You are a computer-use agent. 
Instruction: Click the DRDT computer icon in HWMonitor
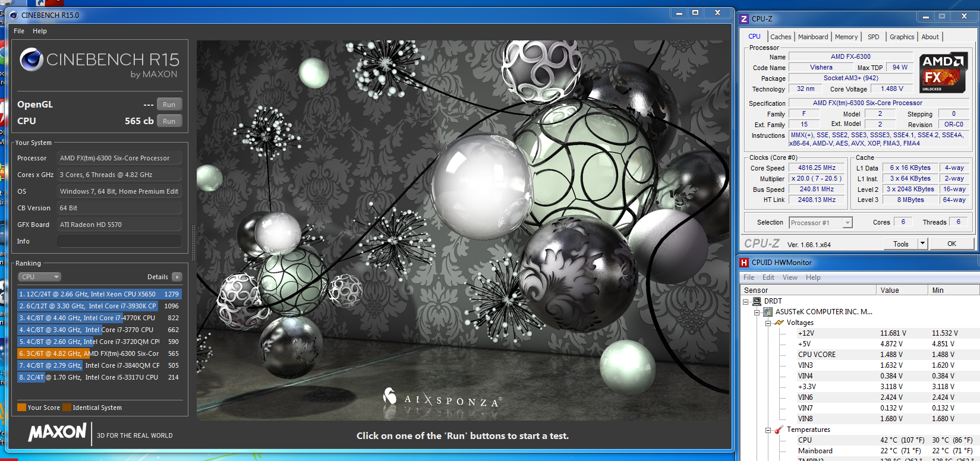tap(757, 301)
